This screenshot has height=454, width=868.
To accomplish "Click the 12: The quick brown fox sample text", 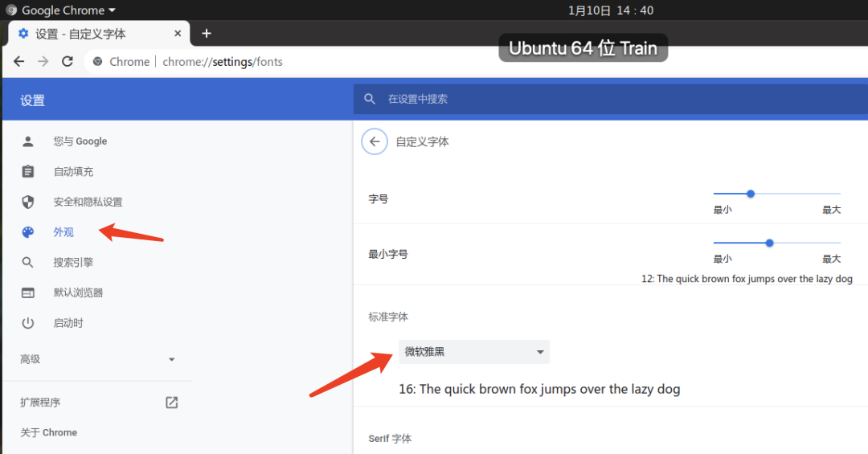I will pos(747,279).
